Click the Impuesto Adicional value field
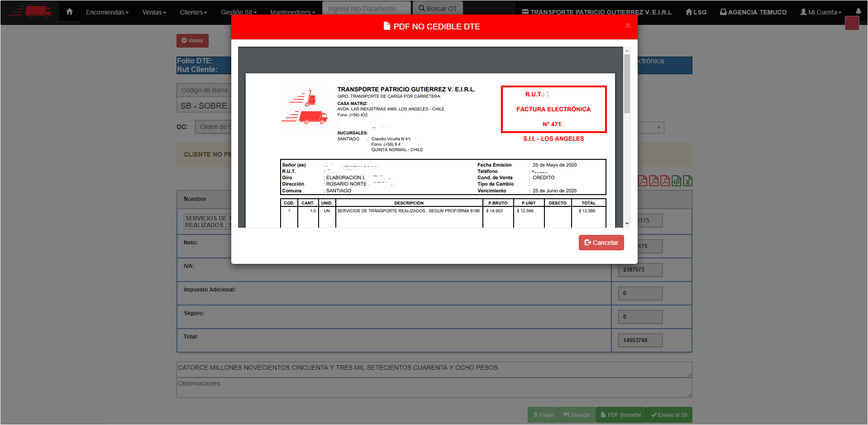Viewport: 868px width, 425px height. [x=640, y=293]
